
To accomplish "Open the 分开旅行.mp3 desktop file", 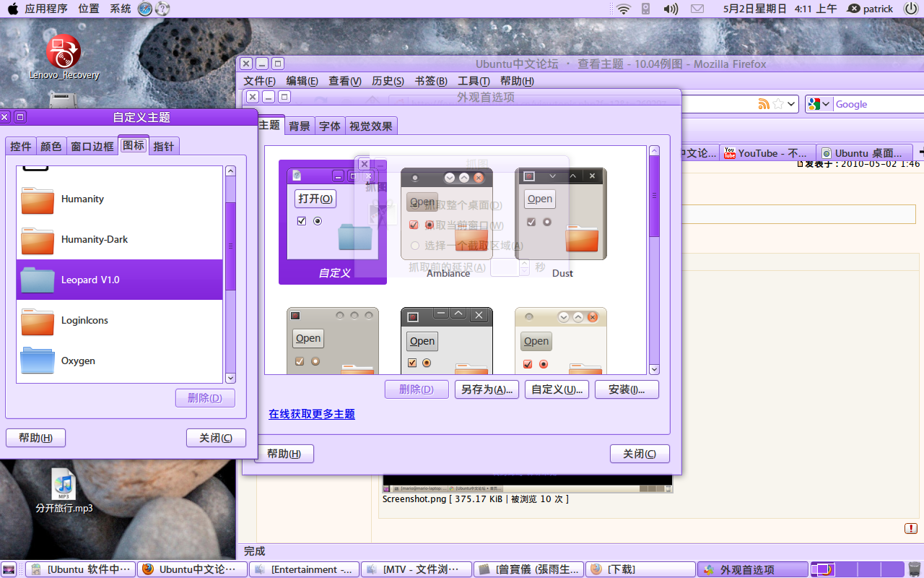I will [64, 491].
